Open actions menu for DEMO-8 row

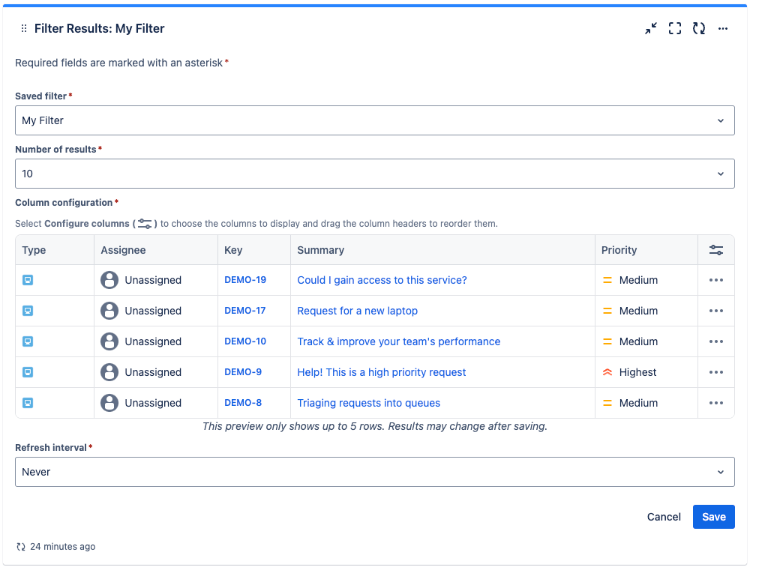tap(716, 403)
